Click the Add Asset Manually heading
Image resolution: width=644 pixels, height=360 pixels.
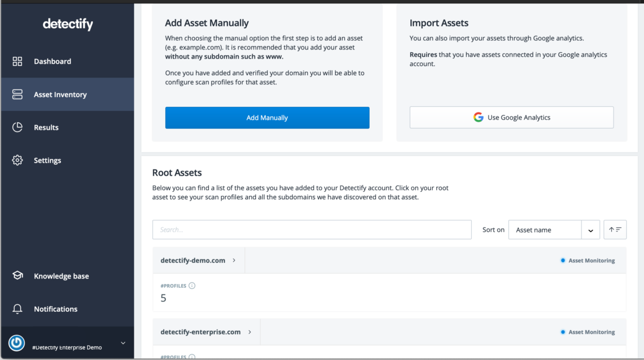click(x=207, y=23)
